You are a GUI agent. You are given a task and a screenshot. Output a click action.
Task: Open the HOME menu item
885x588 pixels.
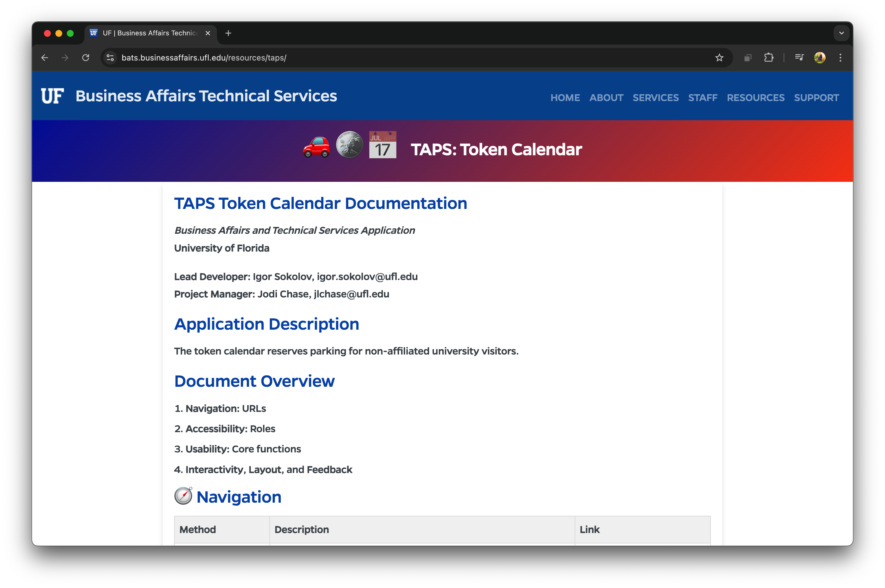pyautogui.click(x=565, y=98)
